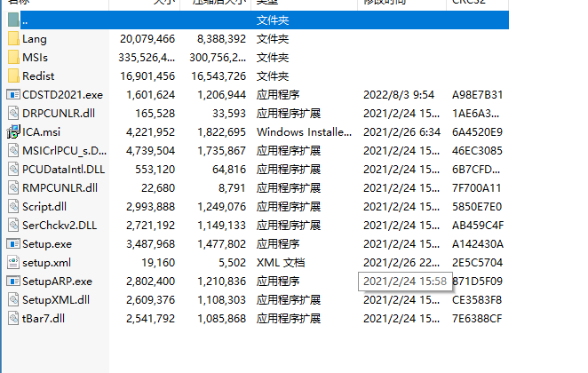
Task: Select the ICA.msi file name
Action: click(41, 132)
